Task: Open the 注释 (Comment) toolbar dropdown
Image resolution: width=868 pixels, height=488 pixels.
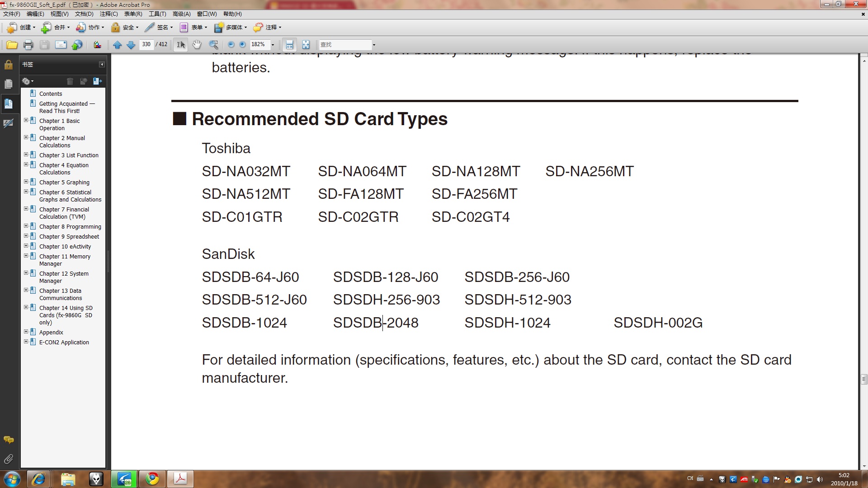Action: click(x=267, y=28)
